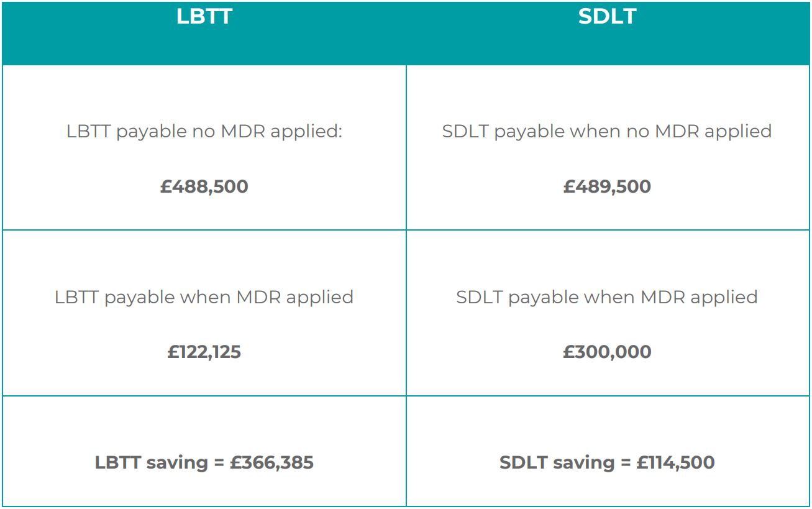Click the SDLT column header
Image resolution: width=812 pixels, height=509 pixels.
pyautogui.click(x=607, y=17)
